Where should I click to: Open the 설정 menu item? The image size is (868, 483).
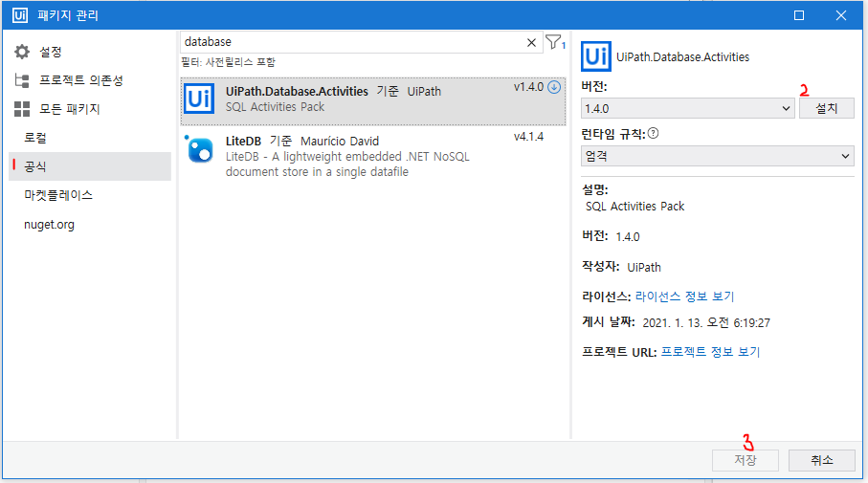(x=51, y=52)
